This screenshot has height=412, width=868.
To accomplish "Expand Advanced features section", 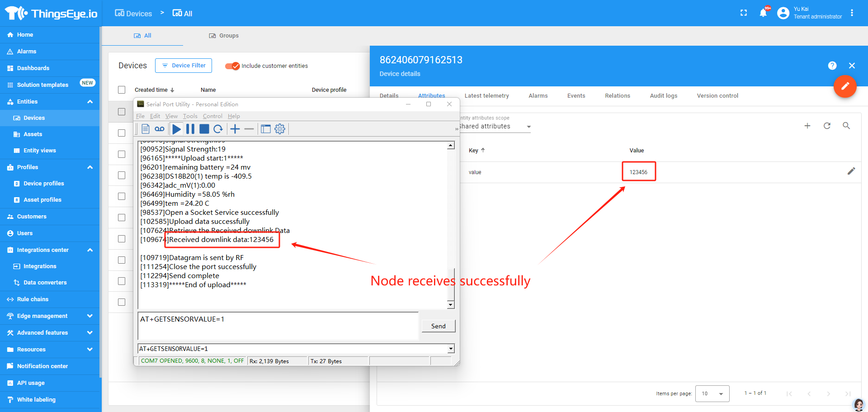I will [90, 333].
